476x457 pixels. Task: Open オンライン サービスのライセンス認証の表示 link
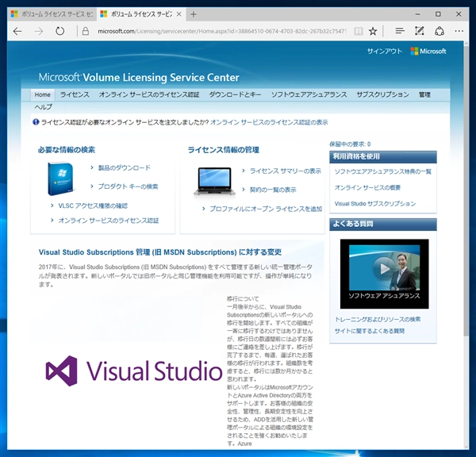269,122
